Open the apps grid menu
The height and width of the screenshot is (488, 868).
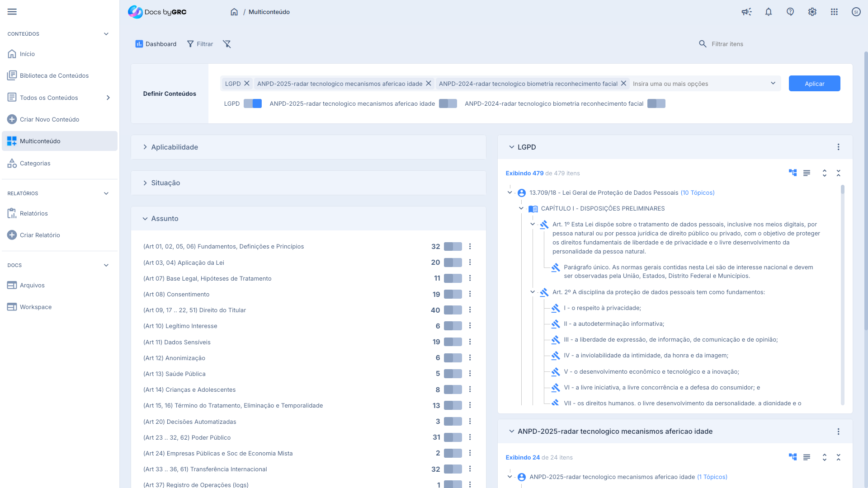click(x=834, y=12)
